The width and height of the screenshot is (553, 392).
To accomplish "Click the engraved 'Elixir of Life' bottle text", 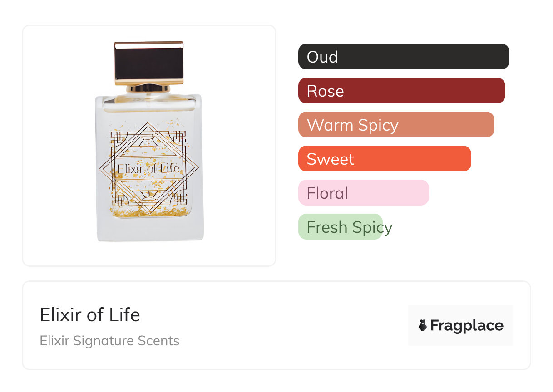I will [x=149, y=169].
